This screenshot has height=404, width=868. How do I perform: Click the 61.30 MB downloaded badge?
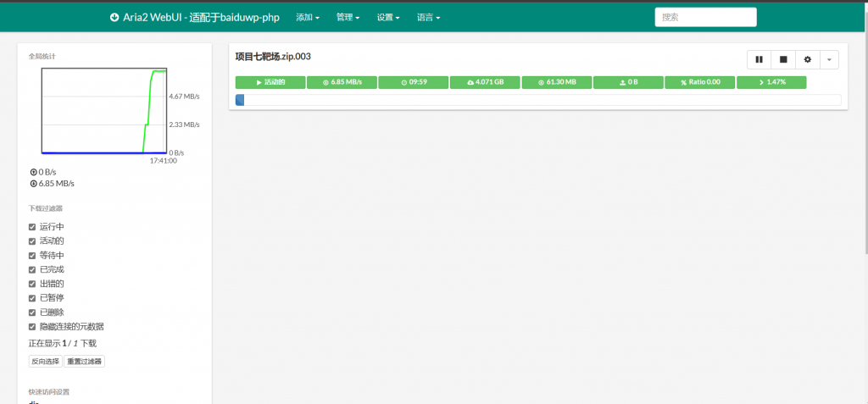[x=557, y=82]
